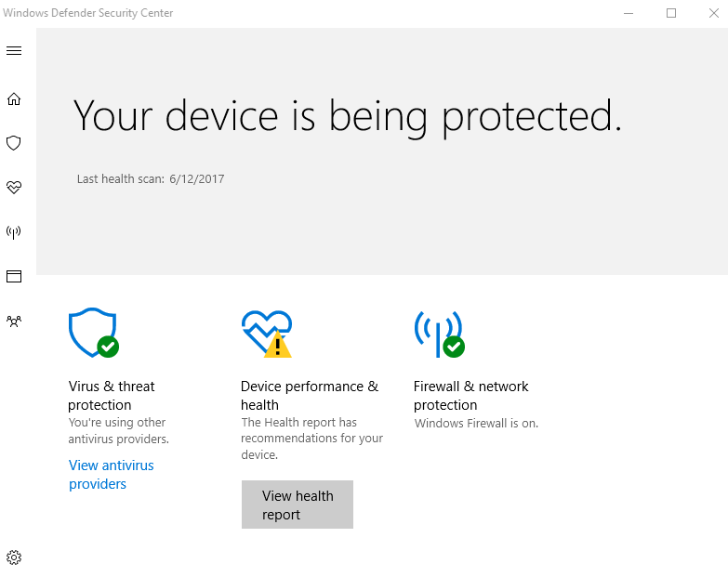This screenshot has width=728, height=577.
Task: Open Virus & threat protection shield sidebar icon
Action: [x=14, y=143]
